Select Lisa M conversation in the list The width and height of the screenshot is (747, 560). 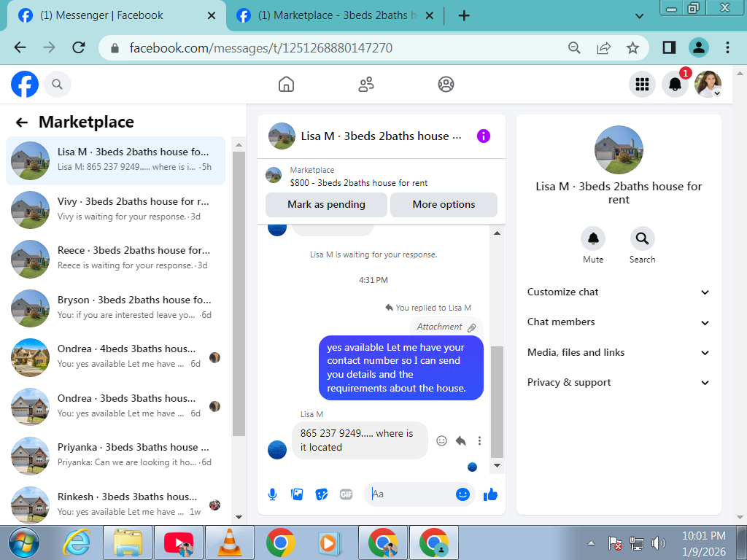pyautogui.click(x=116, y=160)
